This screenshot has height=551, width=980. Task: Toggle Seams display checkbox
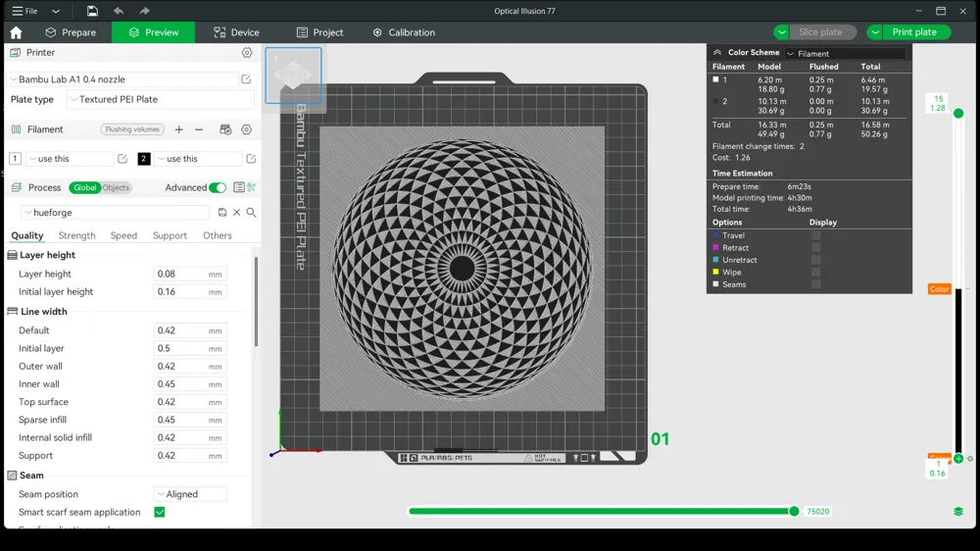point(815,284)
